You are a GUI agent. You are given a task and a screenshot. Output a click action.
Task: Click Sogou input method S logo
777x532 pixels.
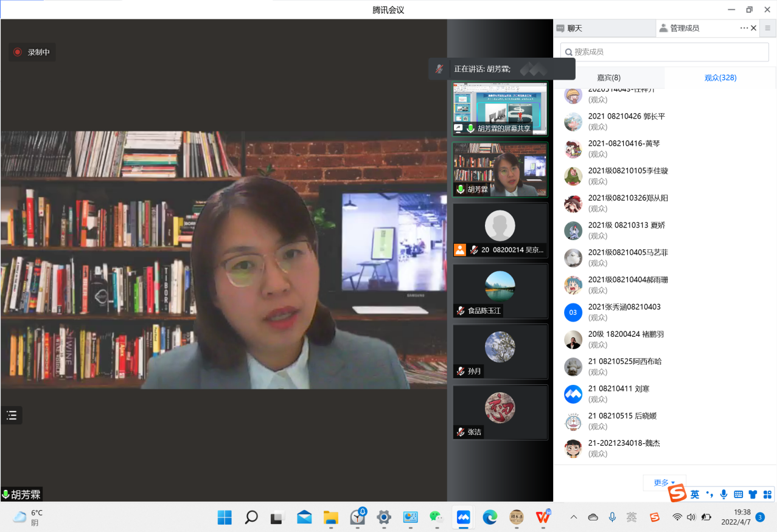click(677, 494)
